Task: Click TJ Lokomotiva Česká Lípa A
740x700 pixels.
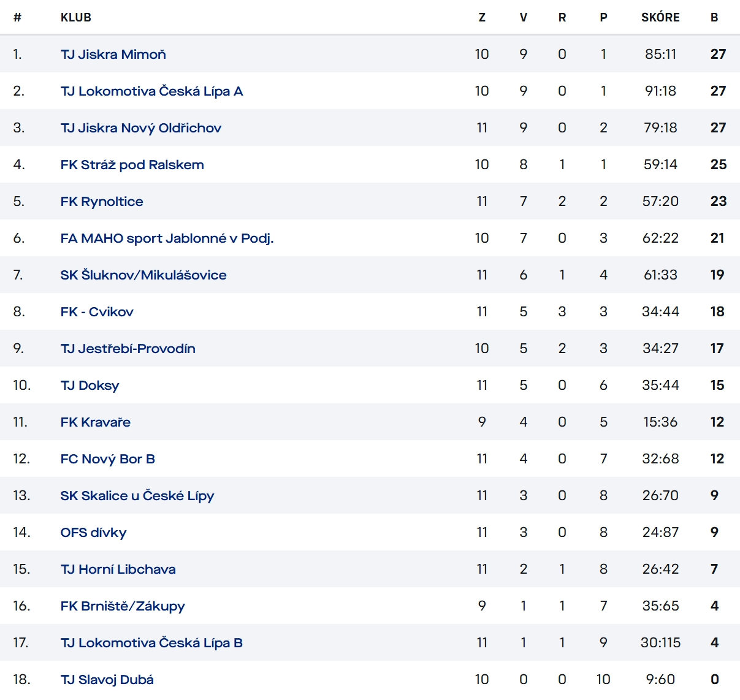Action: (x=151, y=91)
